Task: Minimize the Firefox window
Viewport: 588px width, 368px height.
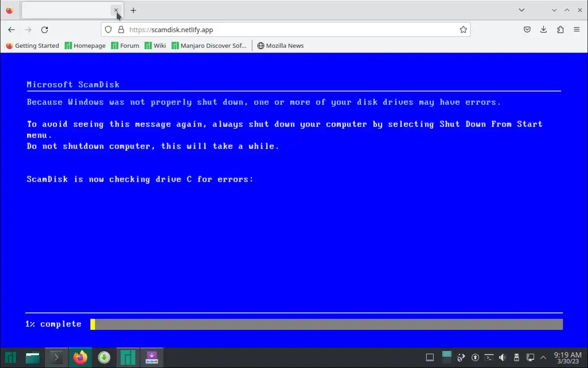Action: click(554, 10)
